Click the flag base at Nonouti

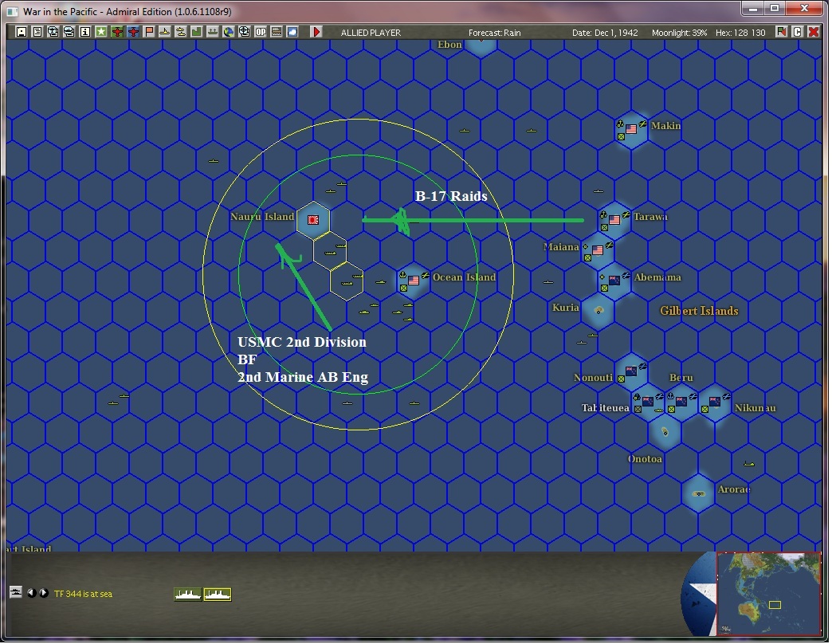point(631,371)
